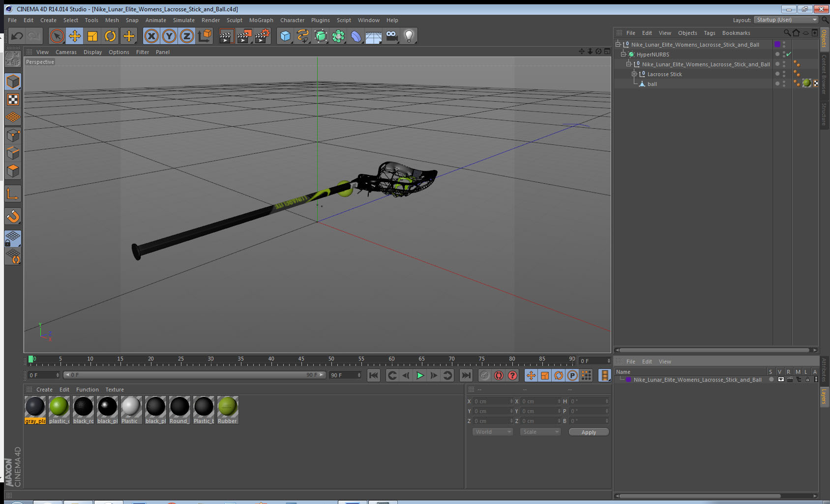Toggle the coordinate system icon
Image resolution: width=830 pixels, height=504 pixels.
coord(205,36)
